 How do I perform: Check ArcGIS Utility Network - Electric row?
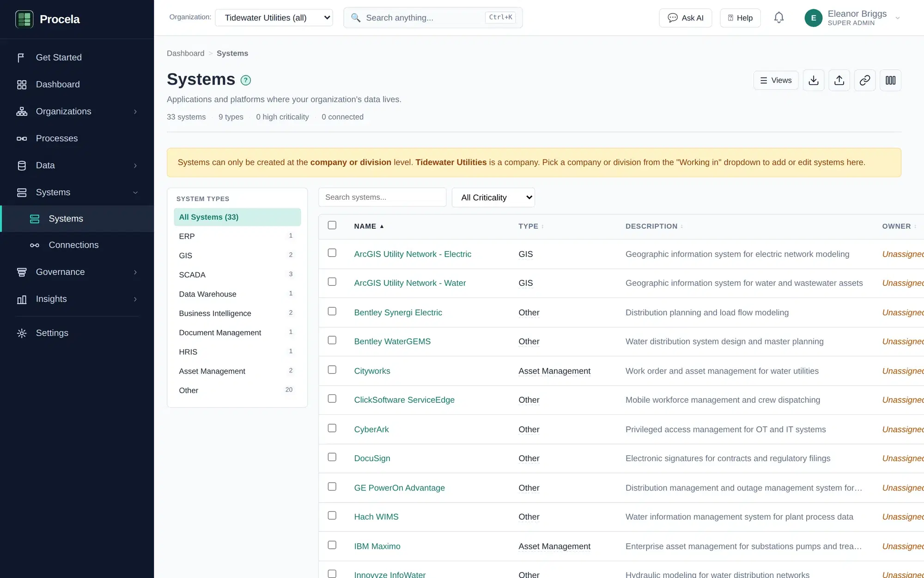(x=332, y=252)
